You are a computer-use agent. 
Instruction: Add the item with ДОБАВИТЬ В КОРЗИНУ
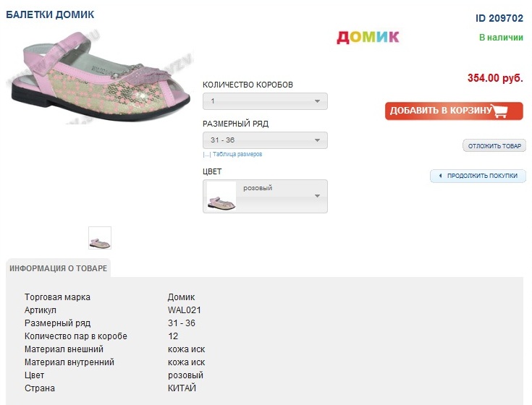[440, 111]
